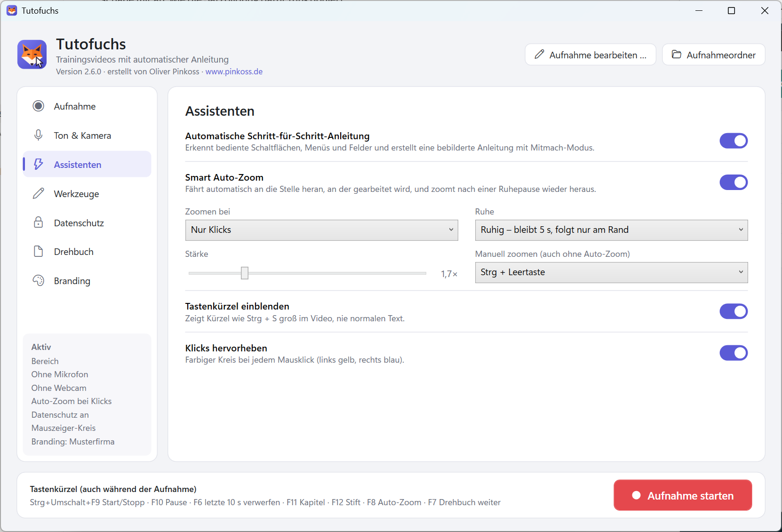
Task: Click 'Branding: Musterfirma' status entry
Action: (73, 442)
